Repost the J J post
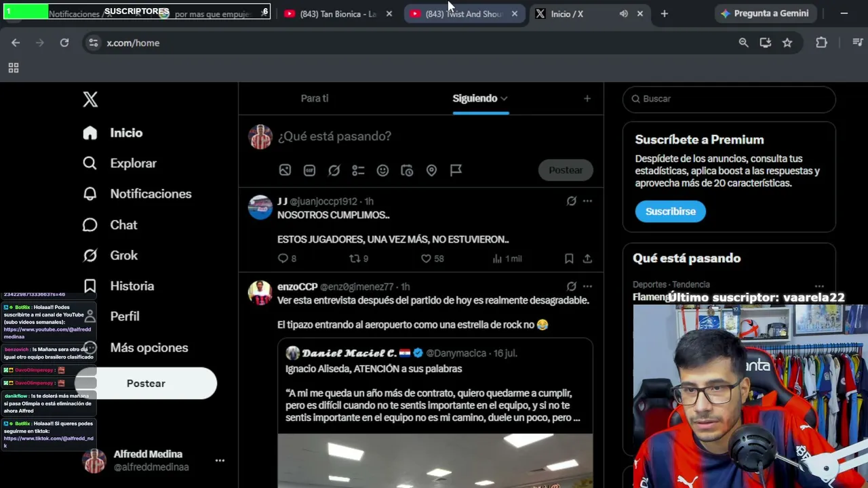 pos(358,258)
